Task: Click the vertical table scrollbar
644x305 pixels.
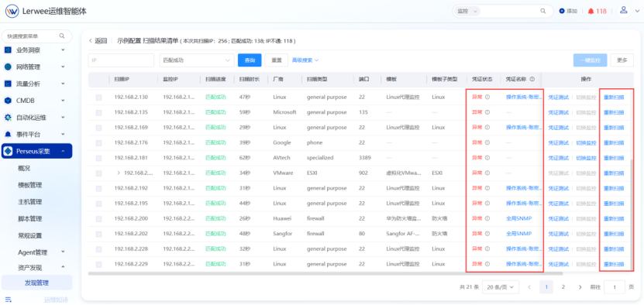Action: coord(632,214)
